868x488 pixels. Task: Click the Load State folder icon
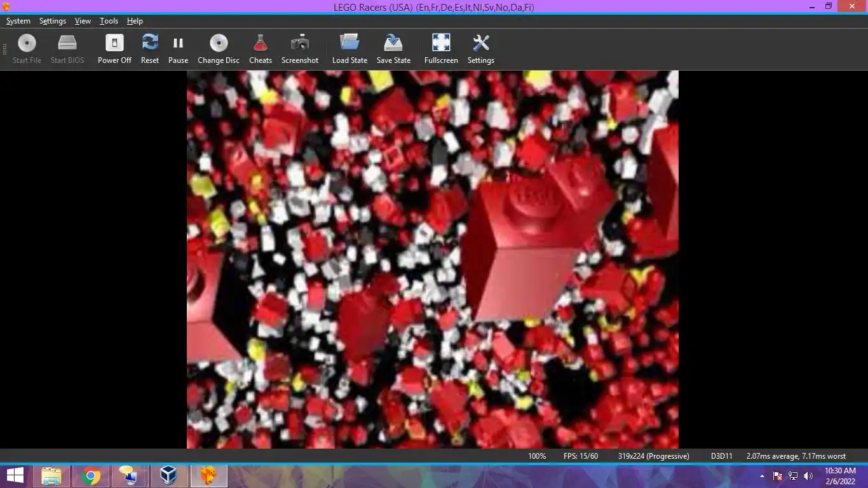coord(349,43)
